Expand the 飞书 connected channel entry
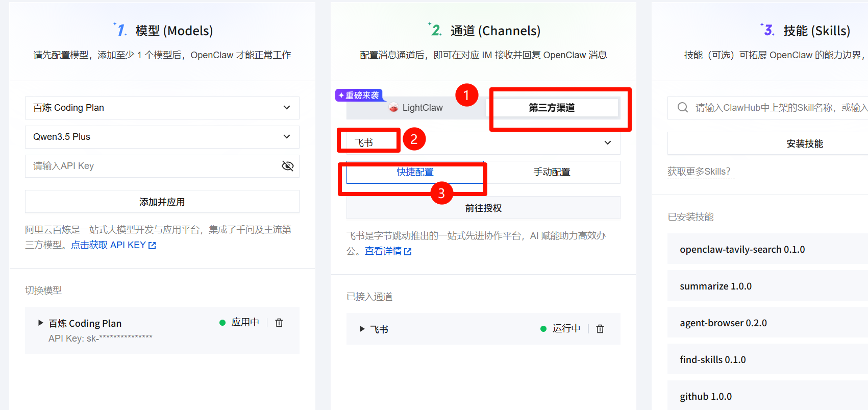 362,329
